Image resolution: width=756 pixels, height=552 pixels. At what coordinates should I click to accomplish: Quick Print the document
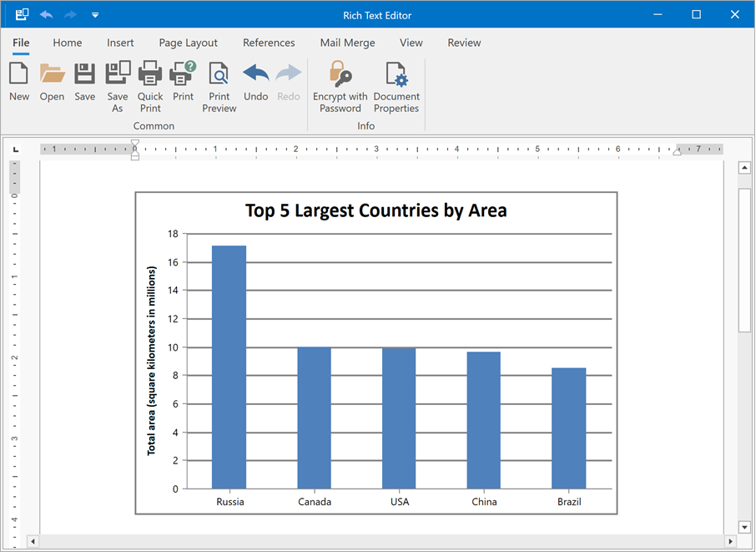click(149, 81)
